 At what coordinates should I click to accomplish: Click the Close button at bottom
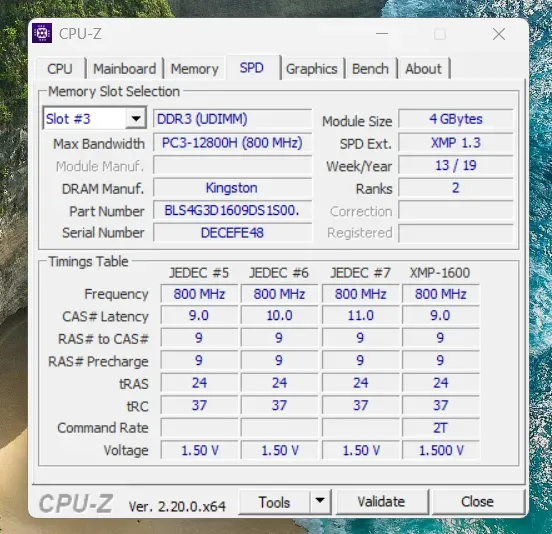click(x=477, y=502)
